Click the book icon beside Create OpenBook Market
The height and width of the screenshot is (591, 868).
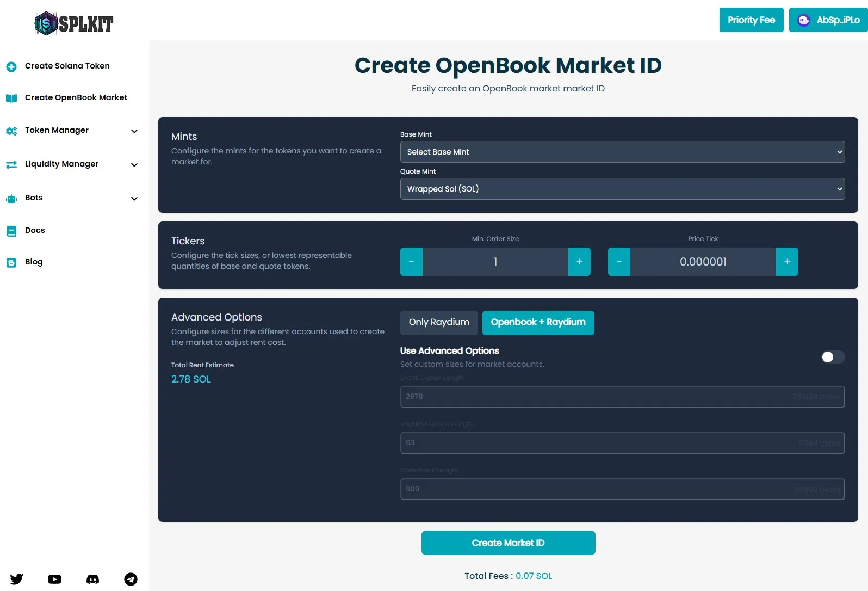coord(11,98)
